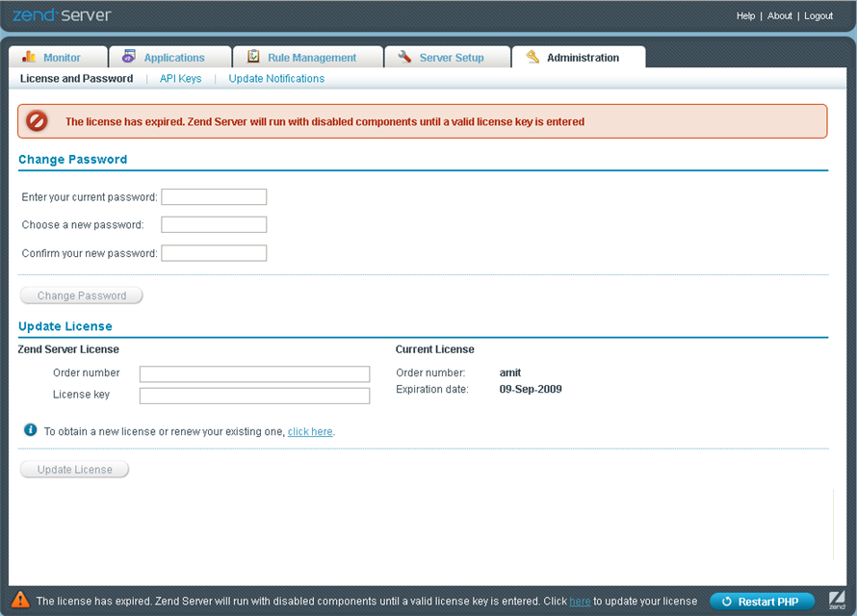Click the Server Setup wrench icon
Image resolution: width=857 pixels, height=616 pixels.
404,57
